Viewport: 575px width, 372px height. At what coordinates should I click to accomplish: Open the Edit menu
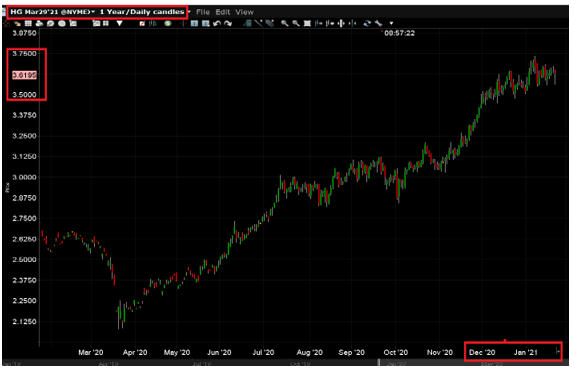click(223, 12)
